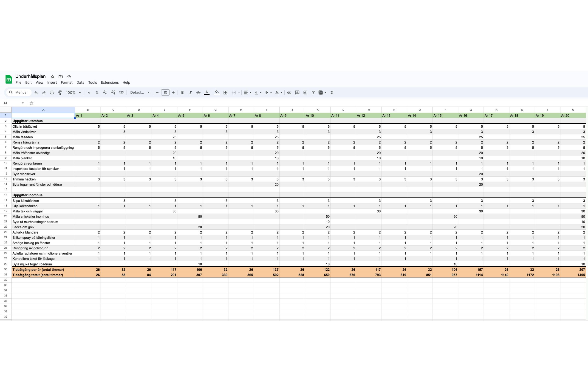Star the Underhållsplan document

[53, 76]
